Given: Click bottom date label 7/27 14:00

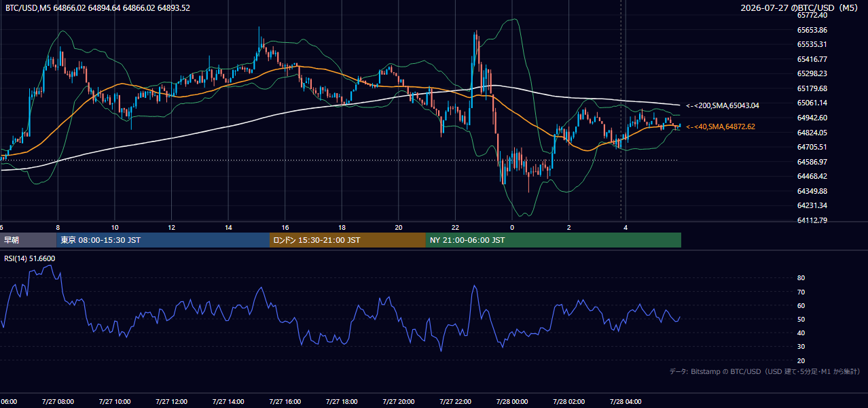Looking at the screenshot, I should [228, 402].
